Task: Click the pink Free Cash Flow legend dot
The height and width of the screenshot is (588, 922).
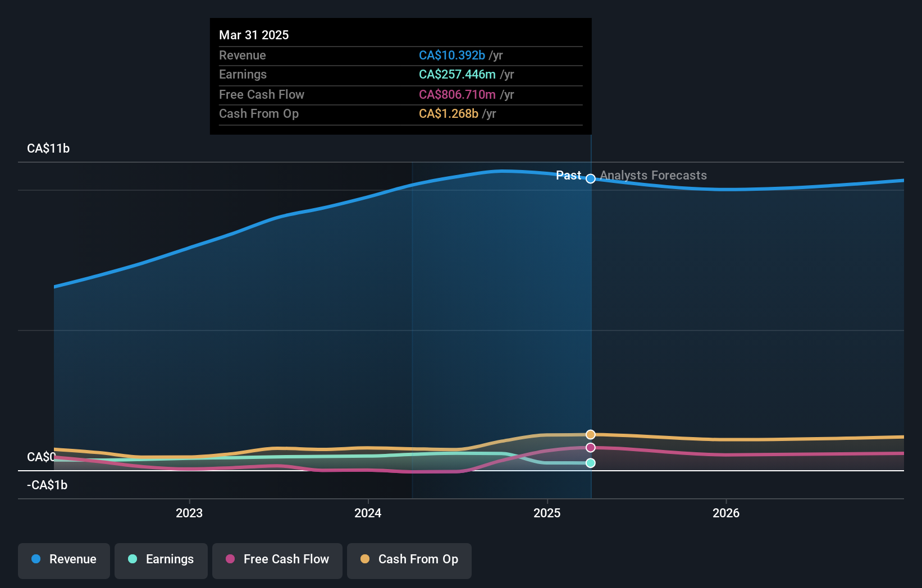Action: click(x=230, y=559)
